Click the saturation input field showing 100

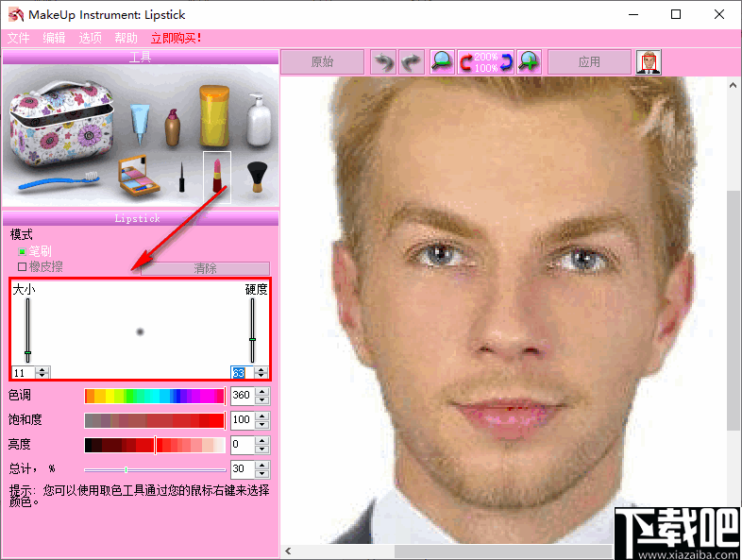243,420
